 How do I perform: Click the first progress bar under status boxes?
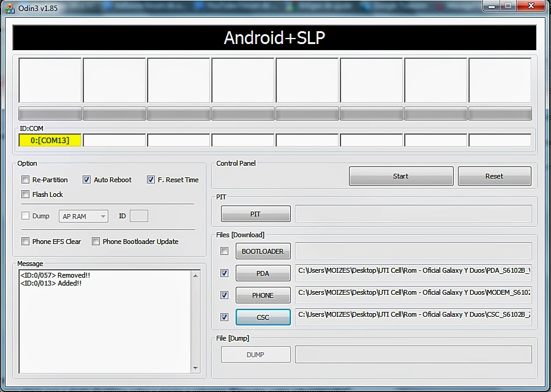(50, 114)
